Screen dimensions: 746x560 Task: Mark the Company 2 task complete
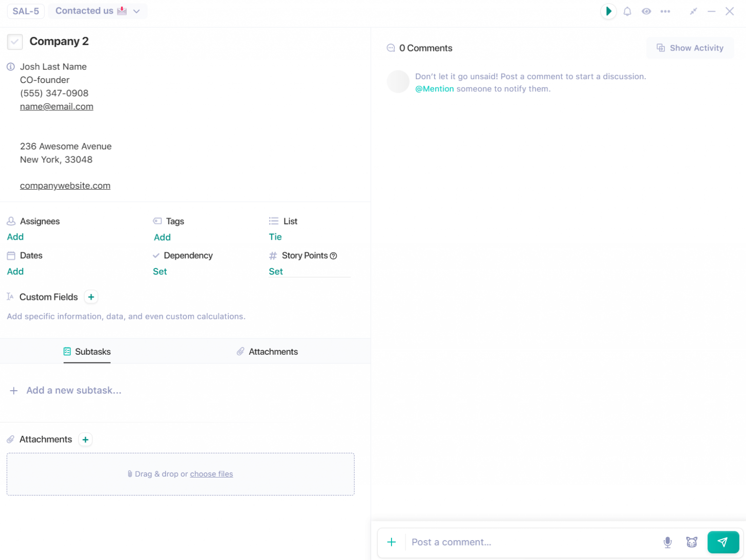(x=15, y=42)
